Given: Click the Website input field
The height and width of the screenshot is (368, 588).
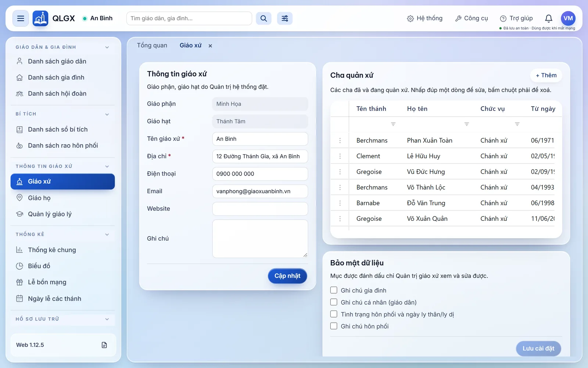Looking at the screenshot, I should (260, 209).
